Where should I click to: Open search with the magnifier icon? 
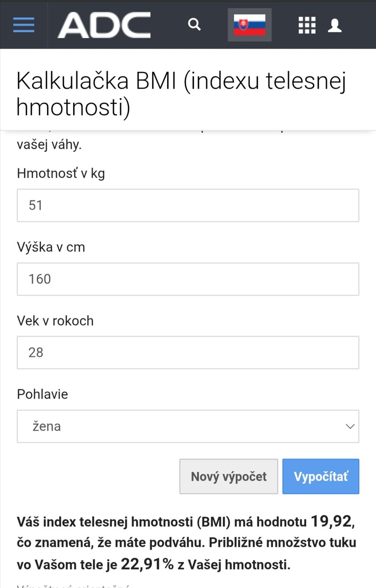[194, 25]
